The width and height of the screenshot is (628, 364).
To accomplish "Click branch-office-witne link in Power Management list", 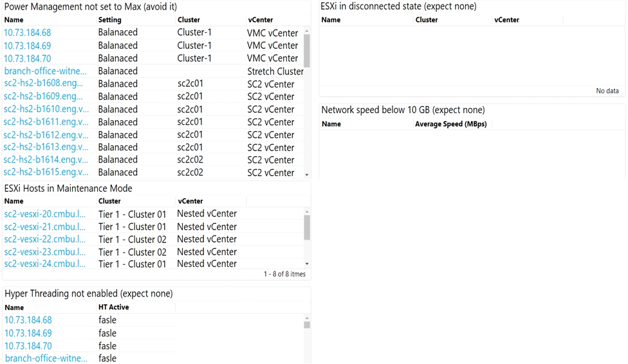I will point(45,71).
